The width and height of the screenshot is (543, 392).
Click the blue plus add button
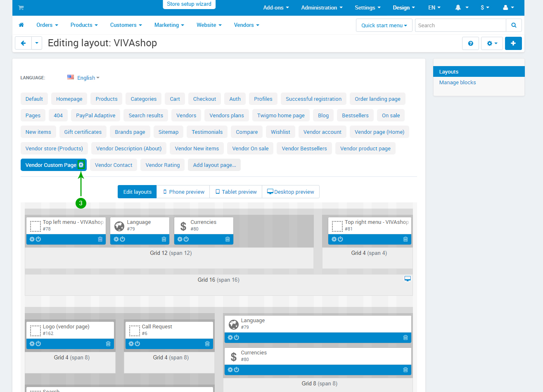pos(513,43)
